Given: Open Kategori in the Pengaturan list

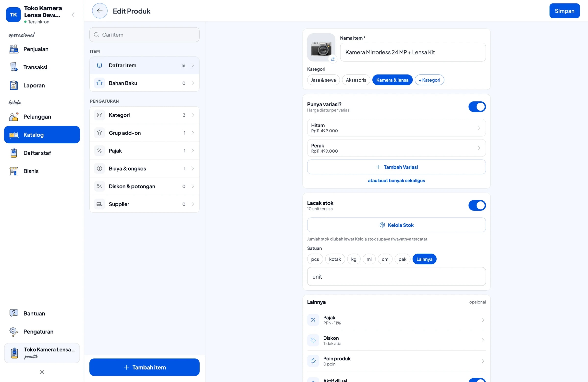Looking at the screenshot, I should click(144, 115).
